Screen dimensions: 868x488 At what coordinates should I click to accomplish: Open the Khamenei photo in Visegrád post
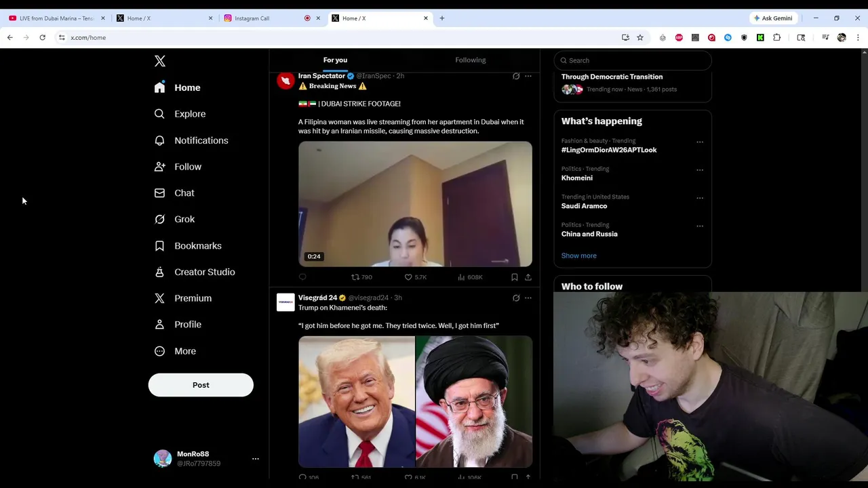474,401
